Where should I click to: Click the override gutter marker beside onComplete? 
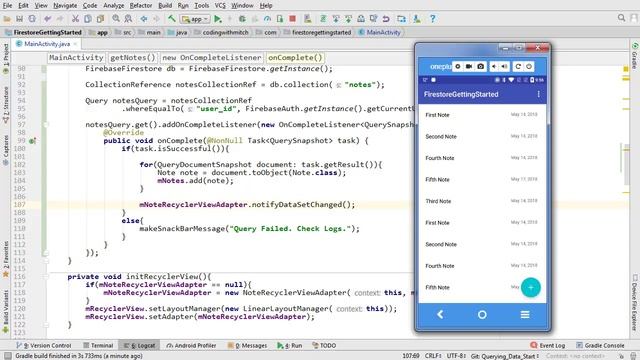click(x=32, y=141)
